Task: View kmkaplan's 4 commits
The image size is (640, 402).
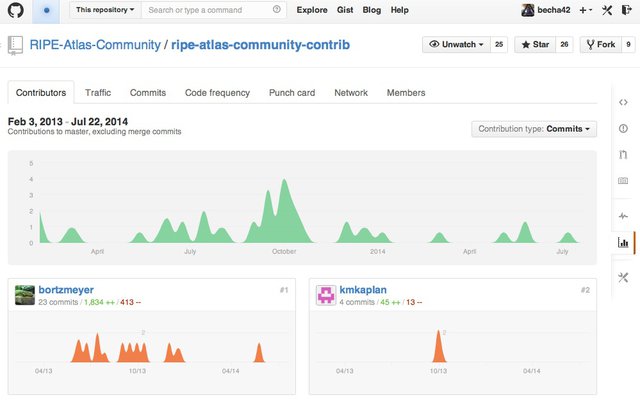Action: click(x=357, y=302)
